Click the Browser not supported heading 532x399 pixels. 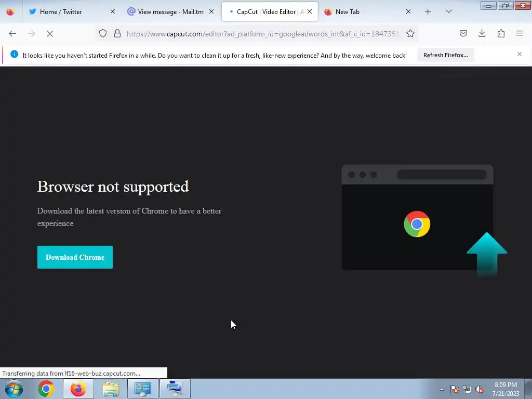click(113, 187)
